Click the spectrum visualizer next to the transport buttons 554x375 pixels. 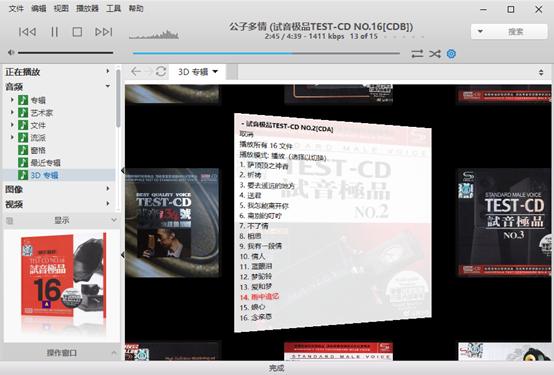tap(154, 34)
